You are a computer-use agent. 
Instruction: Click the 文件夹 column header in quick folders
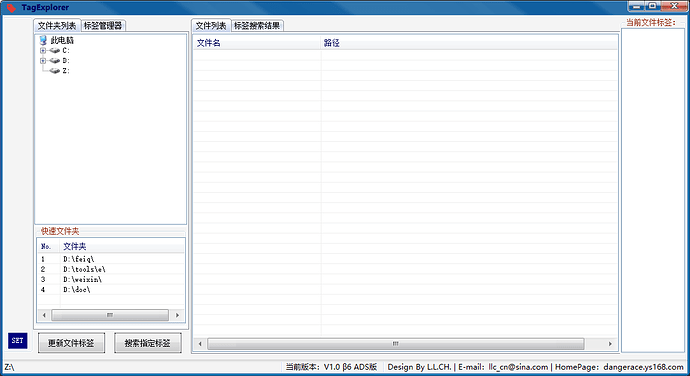pos(122,246)
